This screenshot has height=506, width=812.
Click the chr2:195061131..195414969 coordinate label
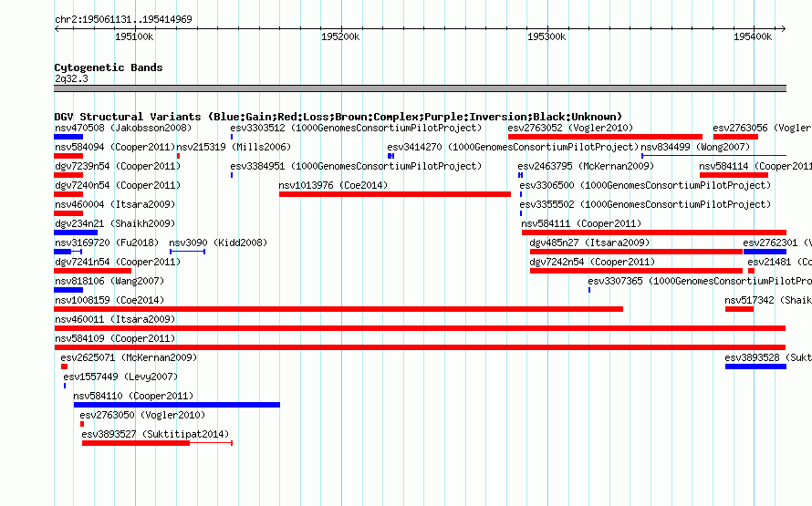(123, 19)
